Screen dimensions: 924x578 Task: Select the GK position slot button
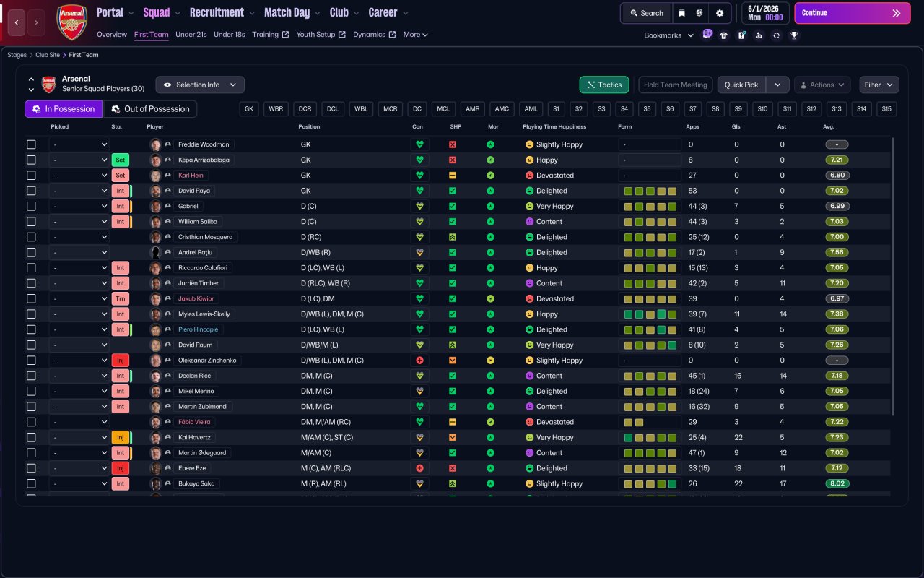249,109
